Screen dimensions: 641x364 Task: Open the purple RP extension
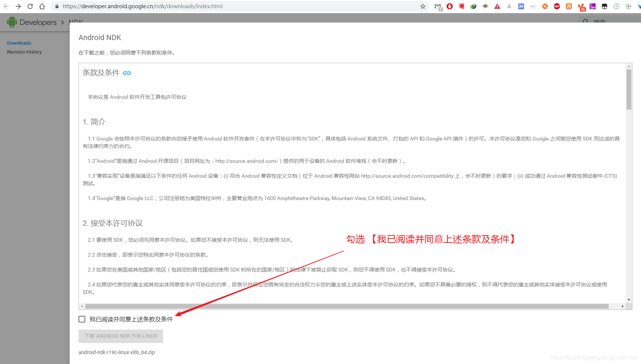point(593,6)
